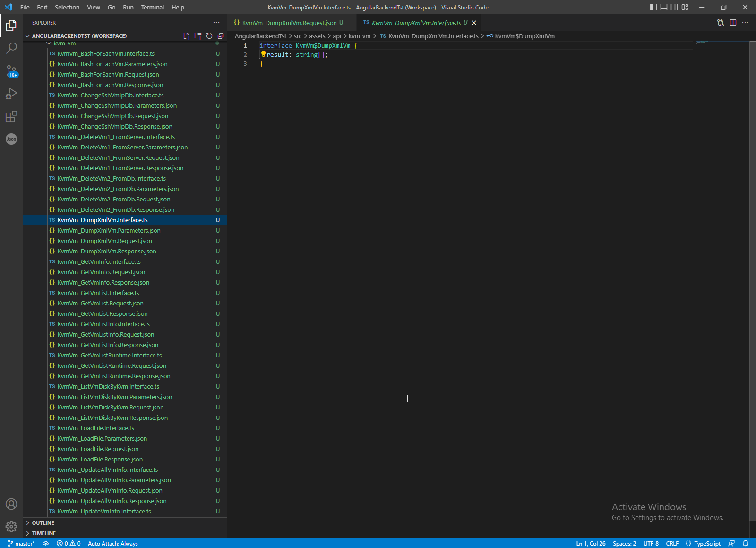
Task: Open the Extensions view
Action: point(11,116)
